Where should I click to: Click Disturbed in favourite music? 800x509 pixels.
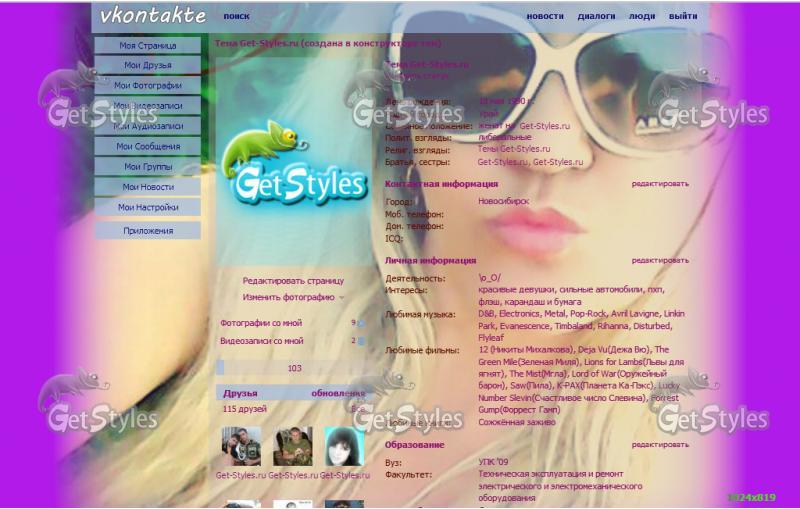pyautogui.click(x=653, y=326)
